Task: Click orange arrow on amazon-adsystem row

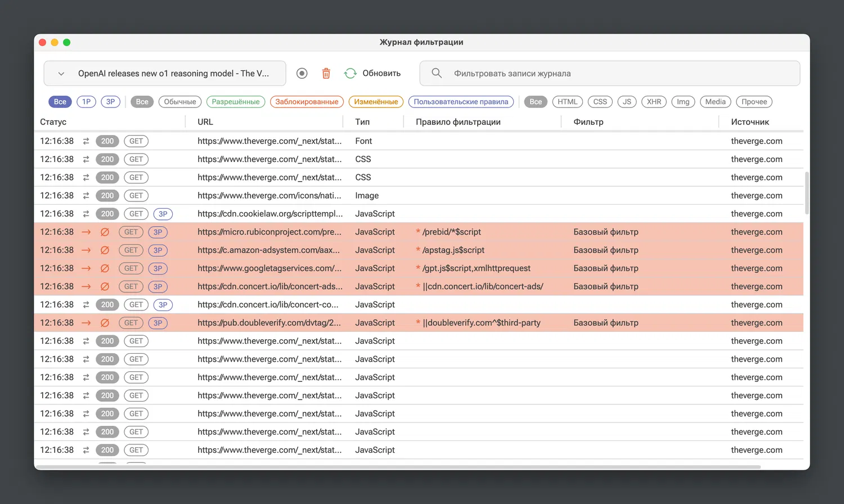Action: coord(86,250)
